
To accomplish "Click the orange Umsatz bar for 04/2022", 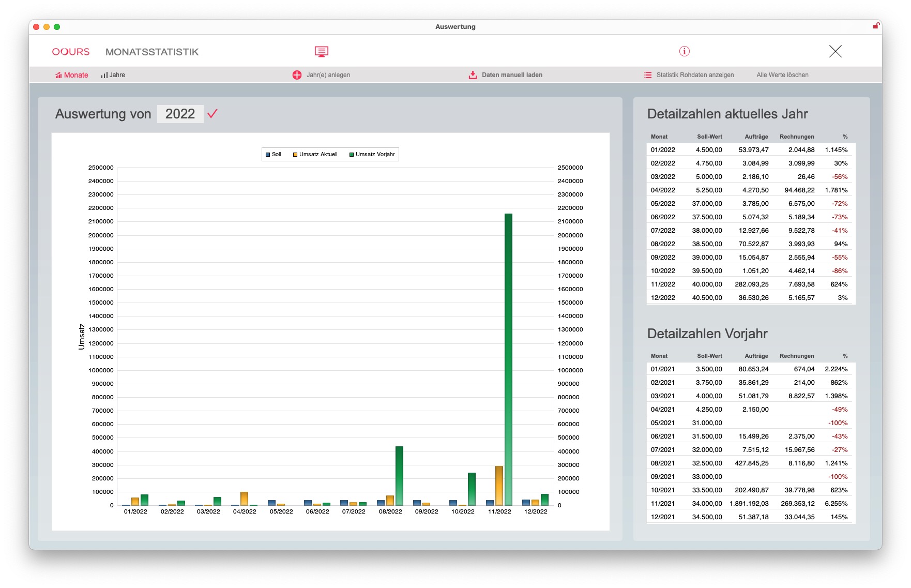I will [244, 499].
